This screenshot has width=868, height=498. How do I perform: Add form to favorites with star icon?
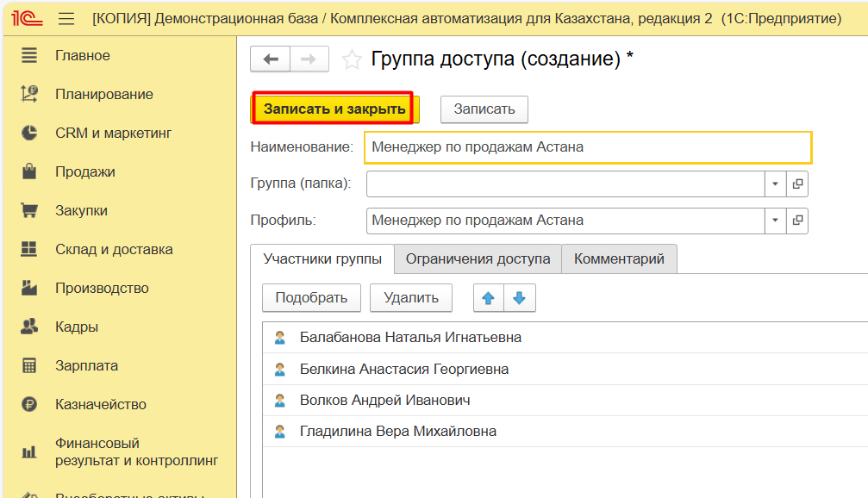[352, 59]
